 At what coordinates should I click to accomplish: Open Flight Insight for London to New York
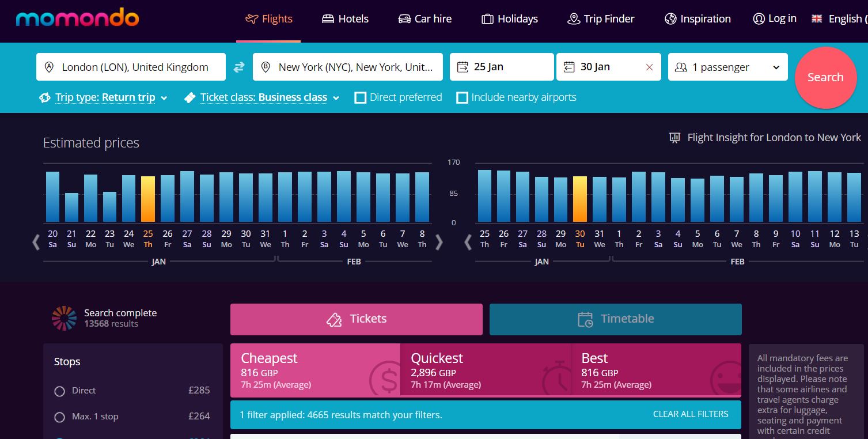[765, 138]
